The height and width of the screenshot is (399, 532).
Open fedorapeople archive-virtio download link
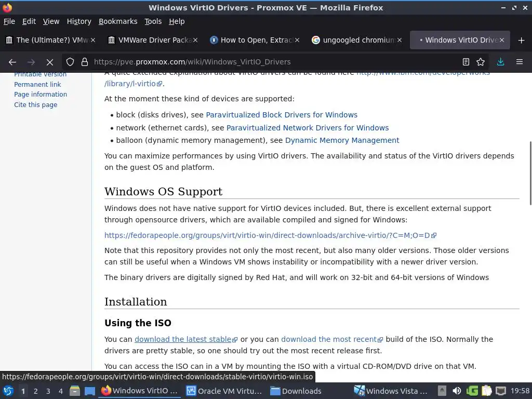[270, 235]
